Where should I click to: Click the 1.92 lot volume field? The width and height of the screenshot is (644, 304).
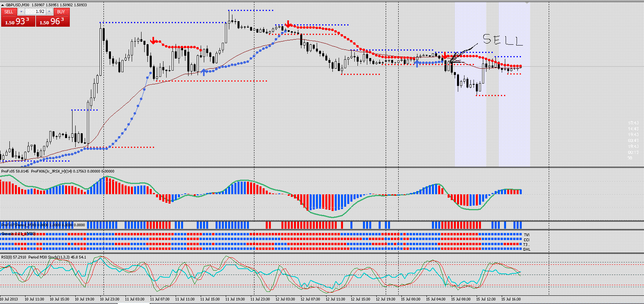pos(35,12)
